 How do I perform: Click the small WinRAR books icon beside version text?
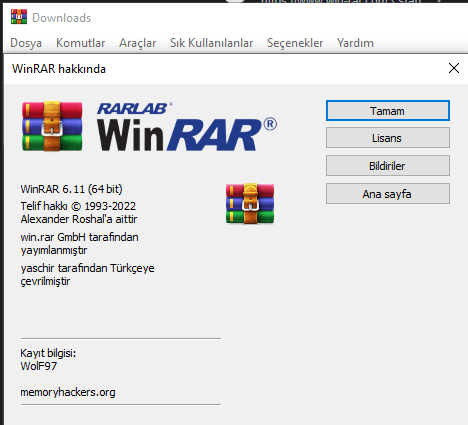point(250,203)
